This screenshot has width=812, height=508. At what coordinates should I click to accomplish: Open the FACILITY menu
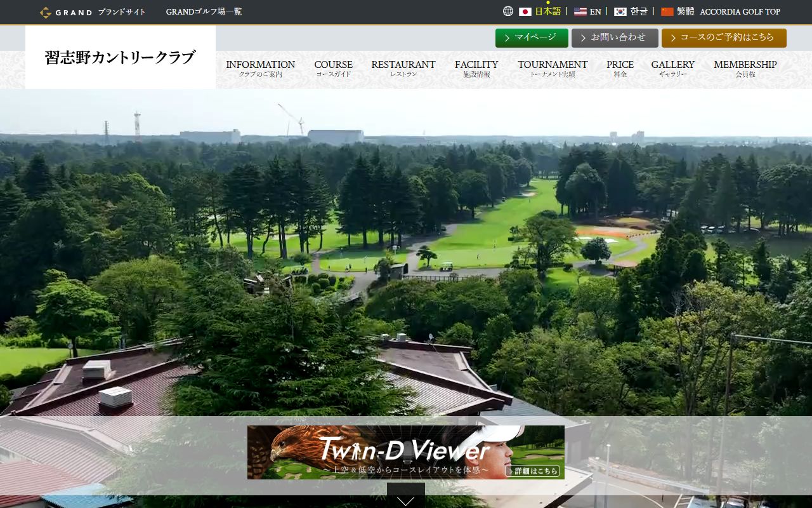(x=476, y=69)
